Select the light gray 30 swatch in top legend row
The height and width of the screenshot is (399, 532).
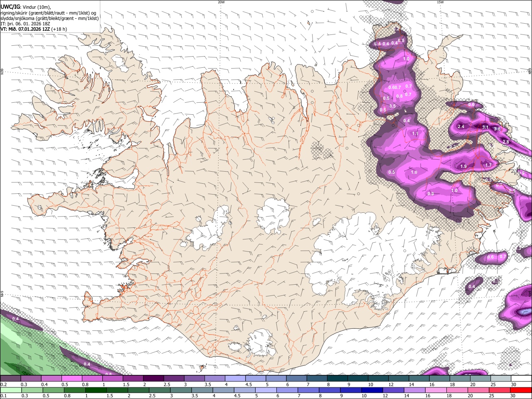point(521,379)
